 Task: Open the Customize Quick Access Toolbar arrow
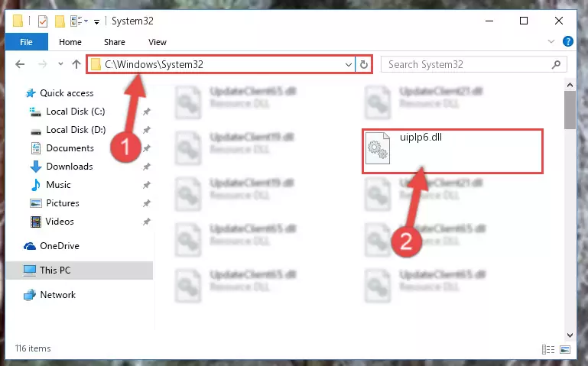coord(97,22)
